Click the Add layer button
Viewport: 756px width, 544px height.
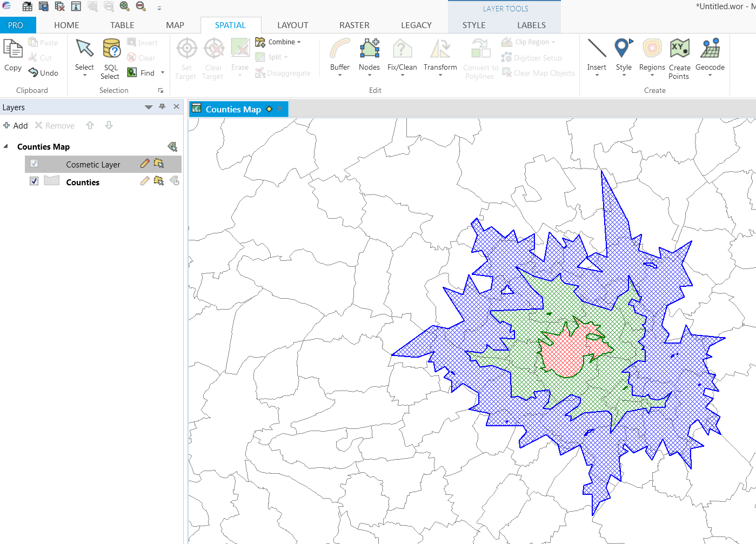click(15, 125)
